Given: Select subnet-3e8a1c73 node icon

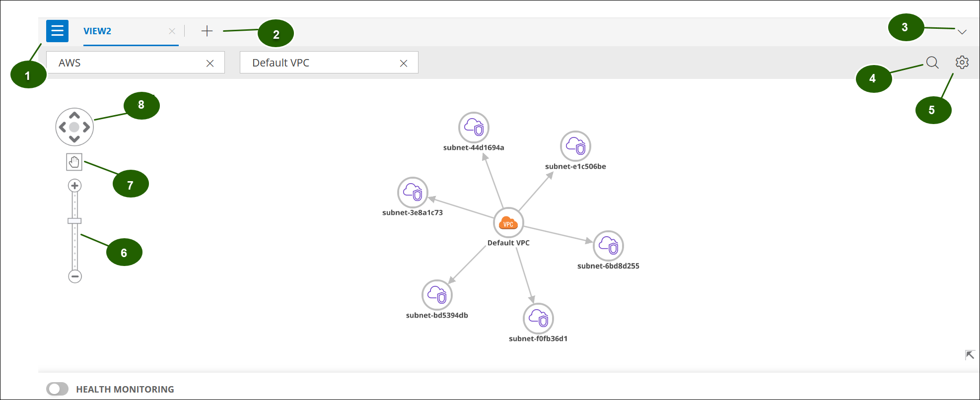Looking at the screenshot, I should pos(413,192).
